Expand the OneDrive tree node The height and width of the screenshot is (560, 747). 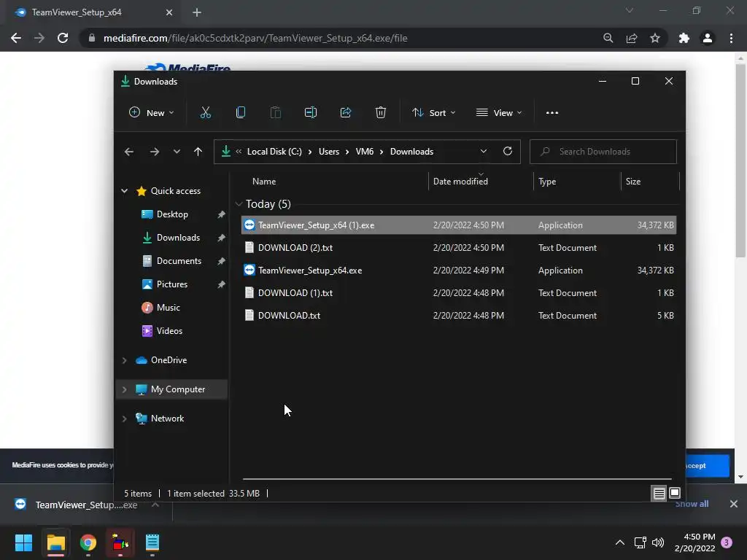pyautogui.click(x=124, y=360)
